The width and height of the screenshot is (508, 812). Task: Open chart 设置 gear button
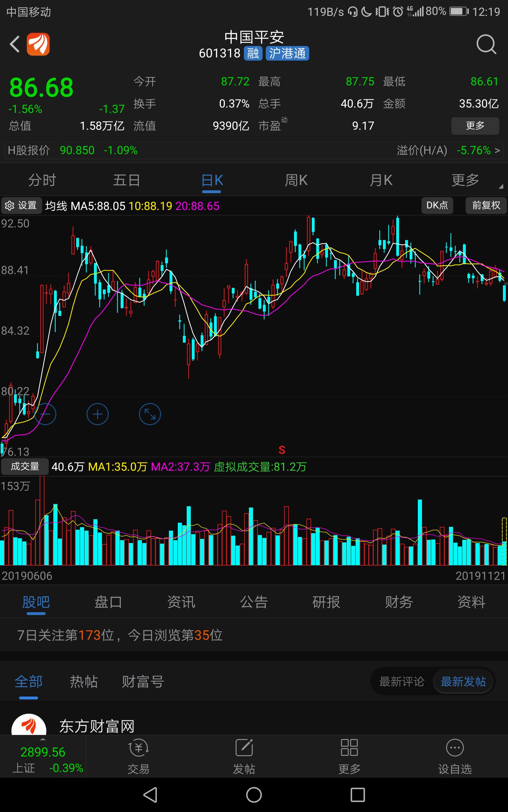[x=21, y=205]
